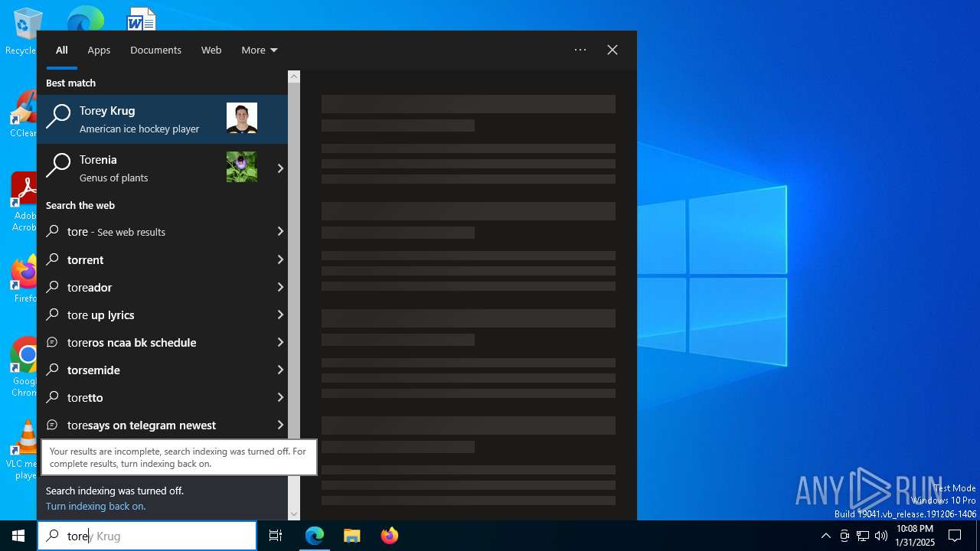The image size is (980, 551).
Task: Switch to the Documents search tab
Action: [155, 50]
